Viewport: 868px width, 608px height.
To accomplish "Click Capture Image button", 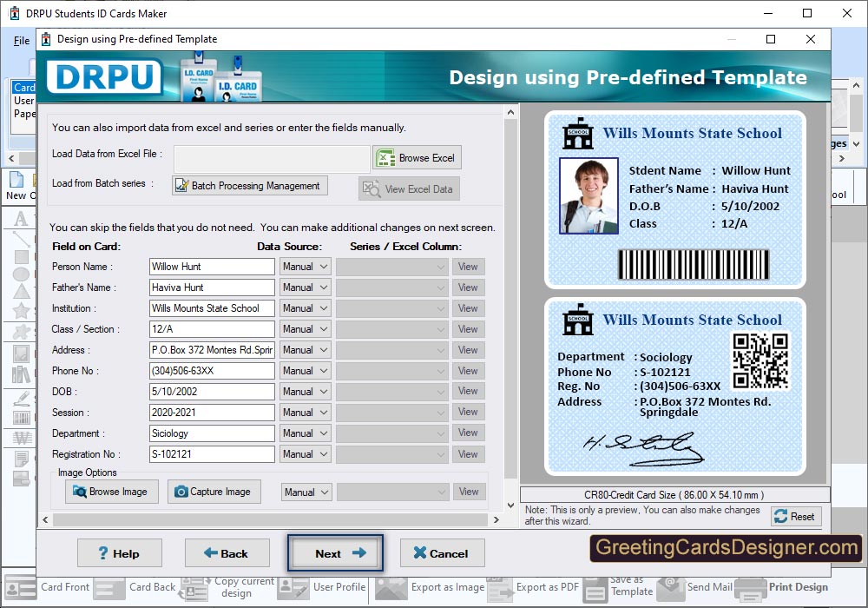I will click(x=214, y=492).
